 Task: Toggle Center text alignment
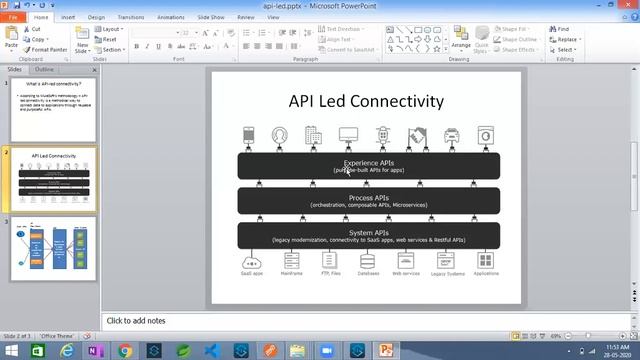(257, 47)
